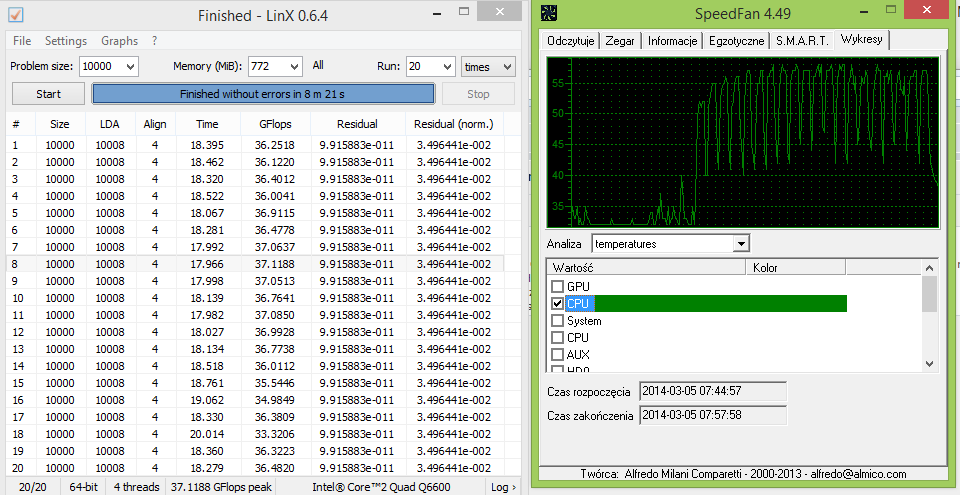This screenshot has width=960, height=495.
Task: Uncheck the highlighted green CPU checkbox
Action: pyautogui.click(x=558, y=303)
